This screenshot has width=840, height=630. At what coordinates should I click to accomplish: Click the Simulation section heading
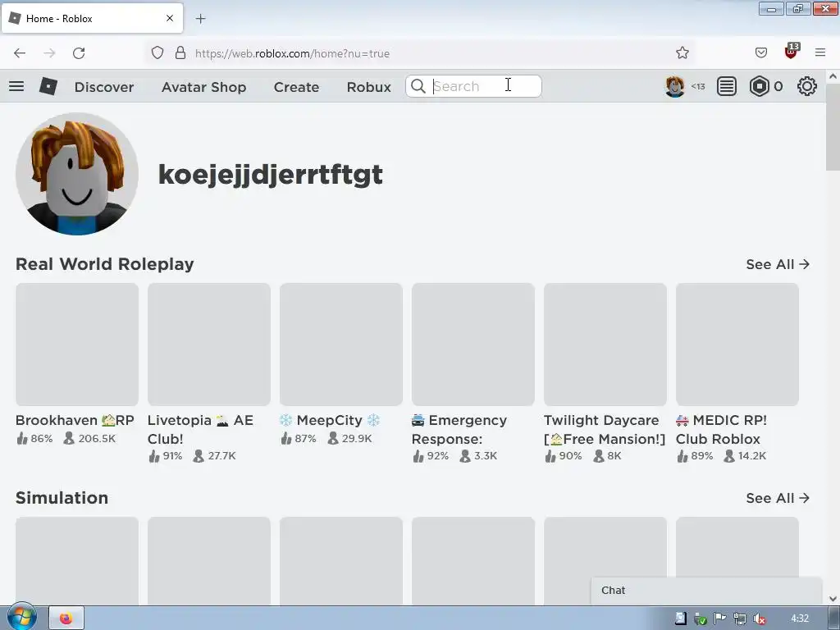coord(62,498)
